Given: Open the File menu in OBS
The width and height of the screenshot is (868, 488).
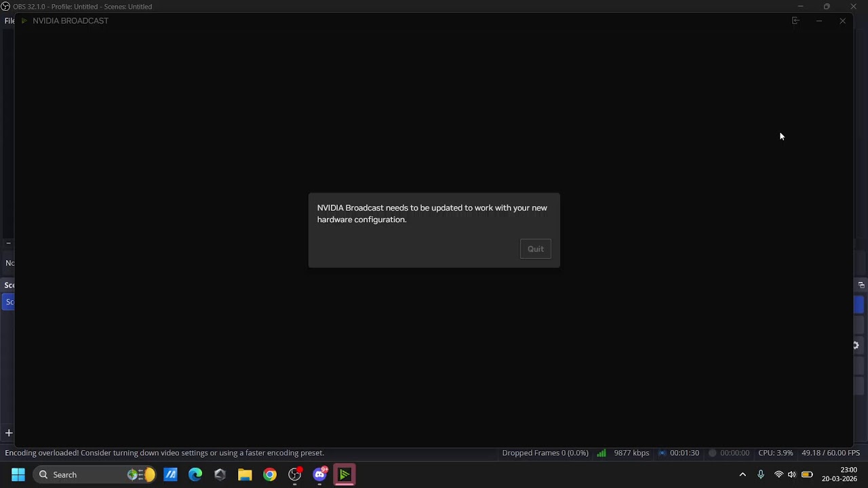Looking at the screenshot, I should 9,21.
